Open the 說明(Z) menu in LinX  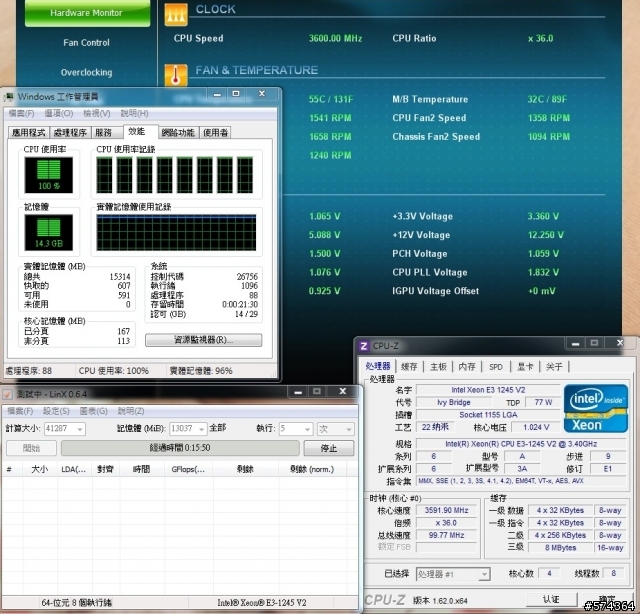pos(131,411)
